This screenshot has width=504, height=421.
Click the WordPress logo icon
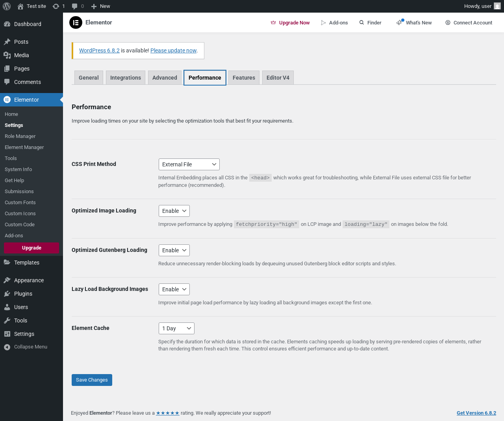(7, 6)
